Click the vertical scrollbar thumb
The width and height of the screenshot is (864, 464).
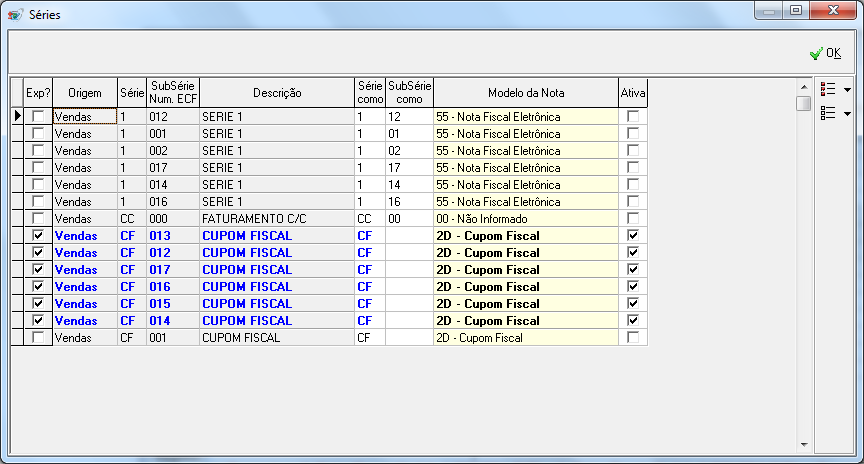click(x=804, y=103)
